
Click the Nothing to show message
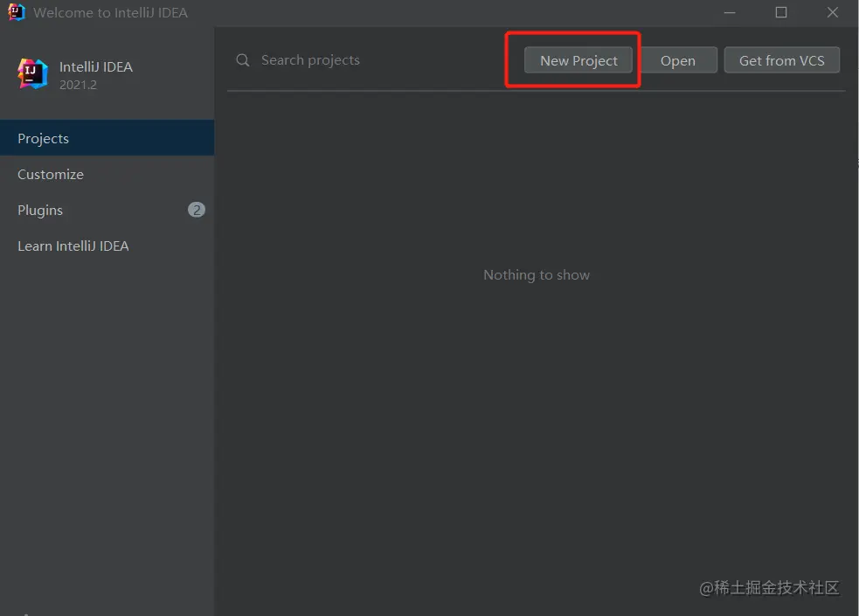[537, 275]
